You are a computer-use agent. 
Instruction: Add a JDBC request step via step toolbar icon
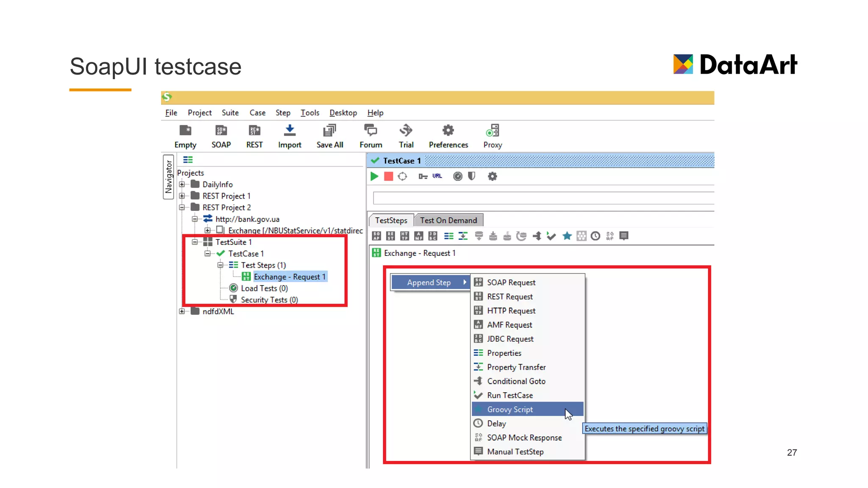click(x=433, y=236)
